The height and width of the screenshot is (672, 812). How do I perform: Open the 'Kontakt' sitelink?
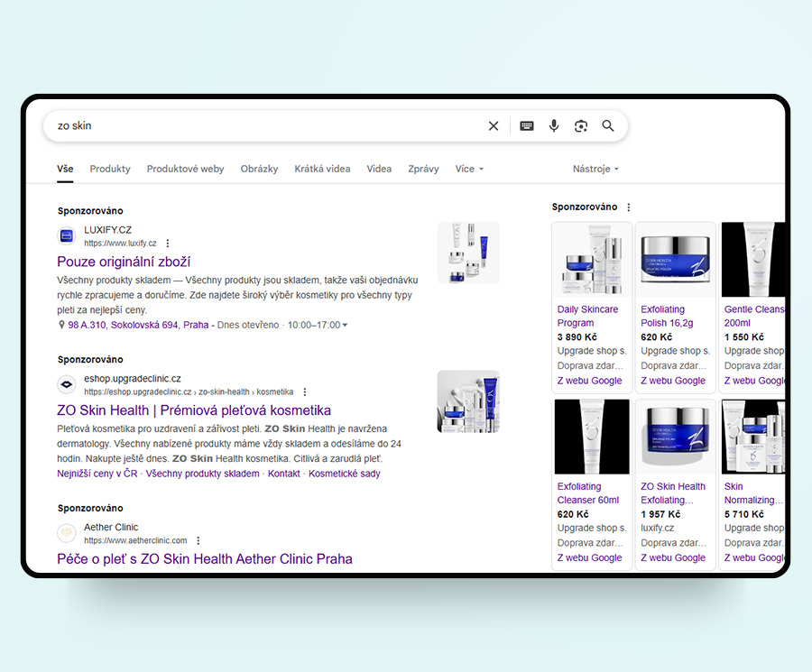click(284, 474)
